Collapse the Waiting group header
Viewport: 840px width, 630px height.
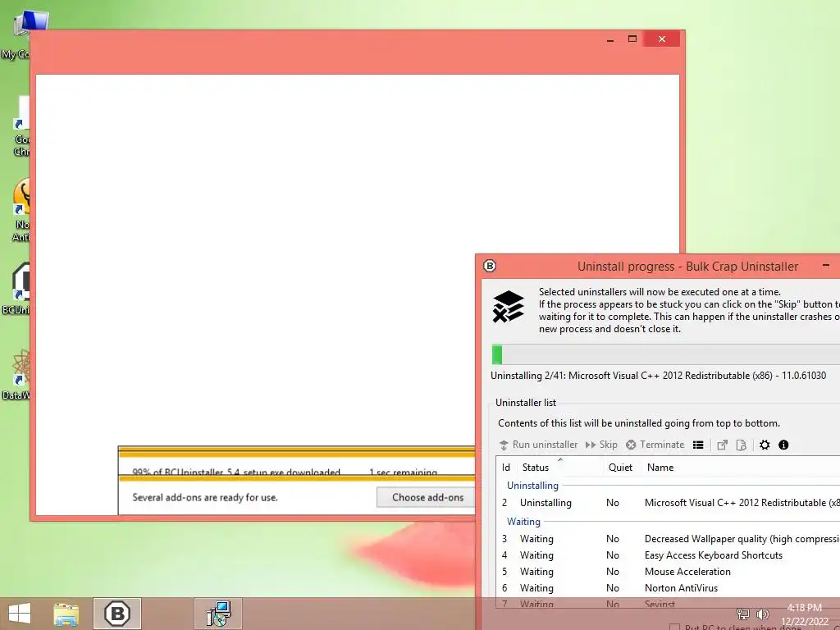pyautogui.click(x=523, y=521)
